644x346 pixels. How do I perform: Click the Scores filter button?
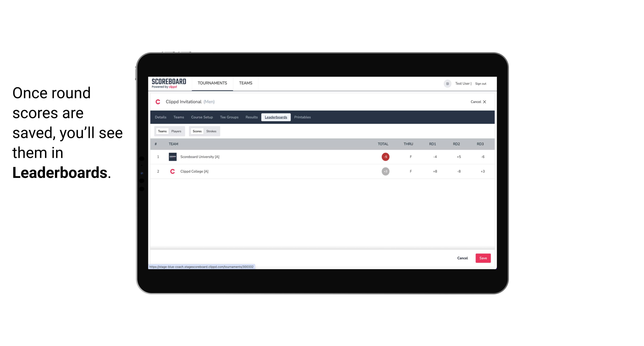(x=197, y=131)
